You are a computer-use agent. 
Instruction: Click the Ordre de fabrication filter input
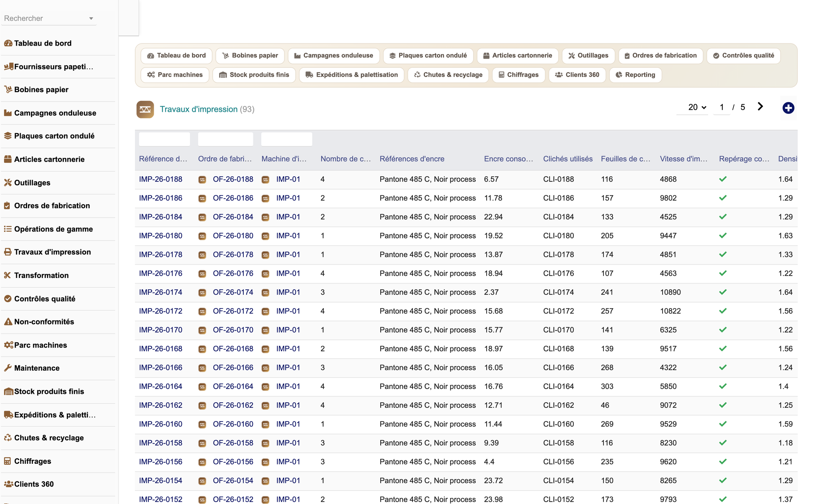point(225,139)
